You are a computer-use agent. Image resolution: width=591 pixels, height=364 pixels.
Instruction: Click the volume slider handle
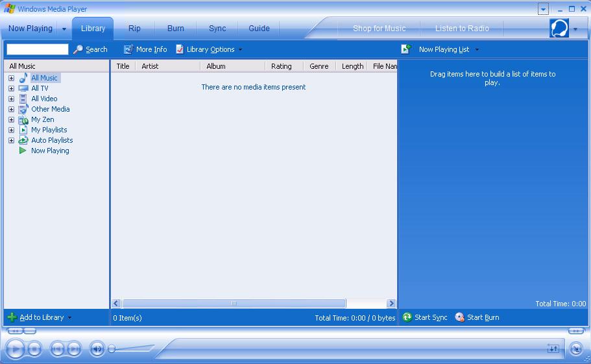(x=112, y=349)
